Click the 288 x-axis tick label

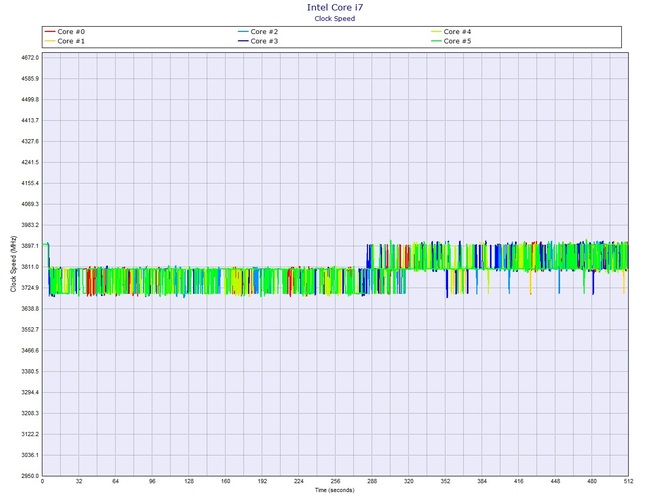tap(372, 481)
